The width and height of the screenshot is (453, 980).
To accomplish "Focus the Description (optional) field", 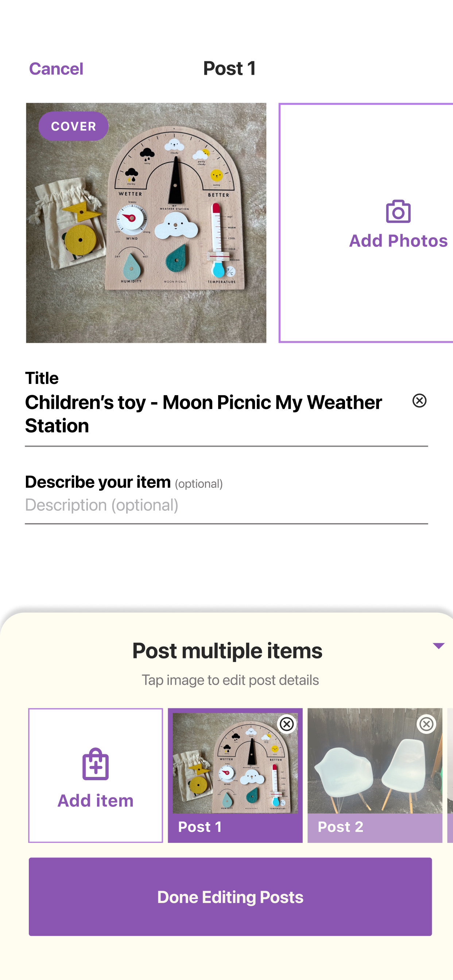I will 226,505.
